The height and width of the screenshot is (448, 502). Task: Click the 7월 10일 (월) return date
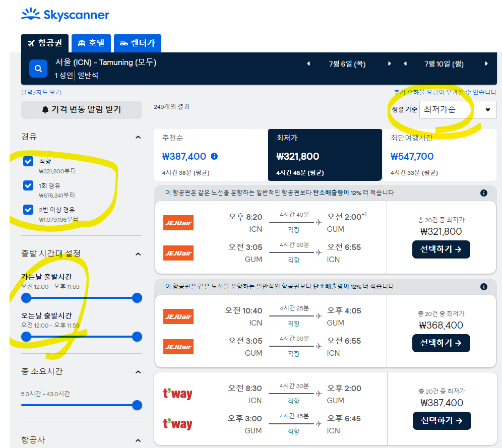pos(444,64)
